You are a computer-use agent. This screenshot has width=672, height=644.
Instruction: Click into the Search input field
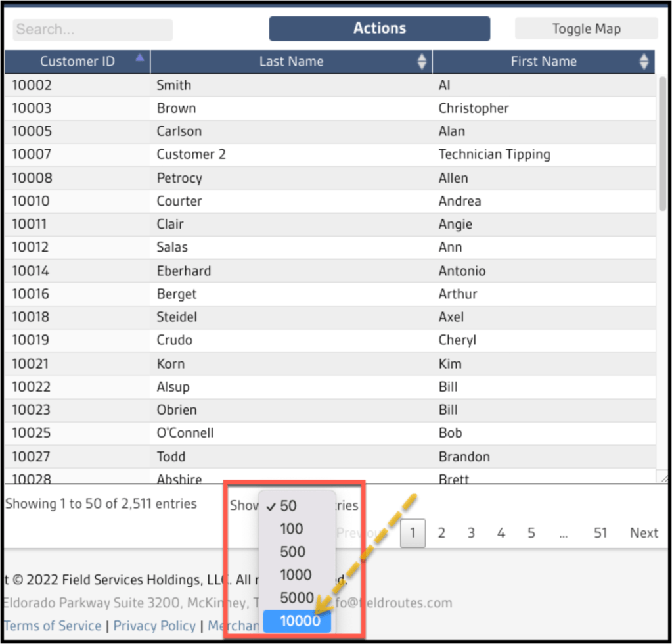[93, 30]
